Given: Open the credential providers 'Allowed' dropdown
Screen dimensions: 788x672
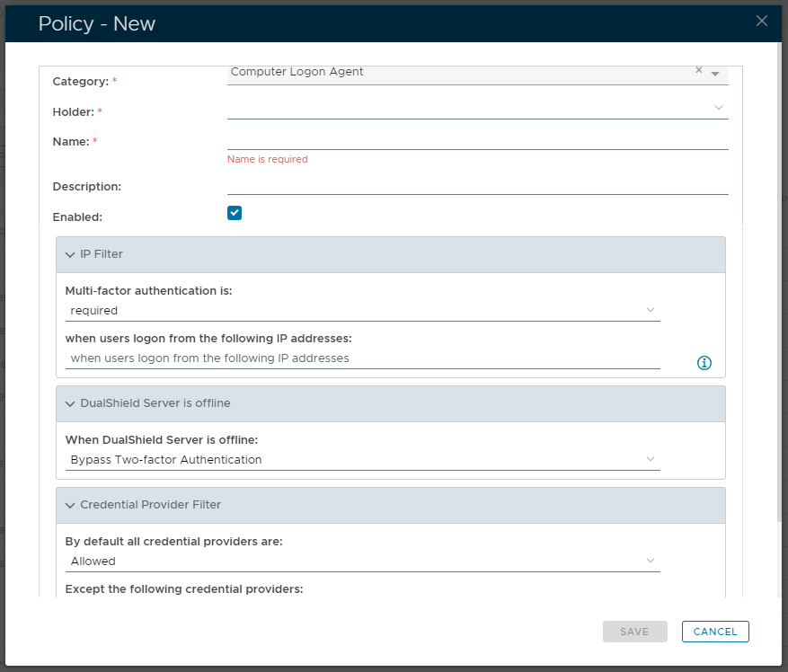Looking at the screenshot, I should pyautogui.click(x=363, y=561).
